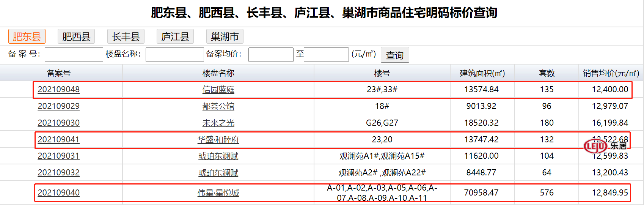This screenshot has width=644, height=205.
Task: Open the 巢湖市 tab
Action: click(x=225, y=36)
